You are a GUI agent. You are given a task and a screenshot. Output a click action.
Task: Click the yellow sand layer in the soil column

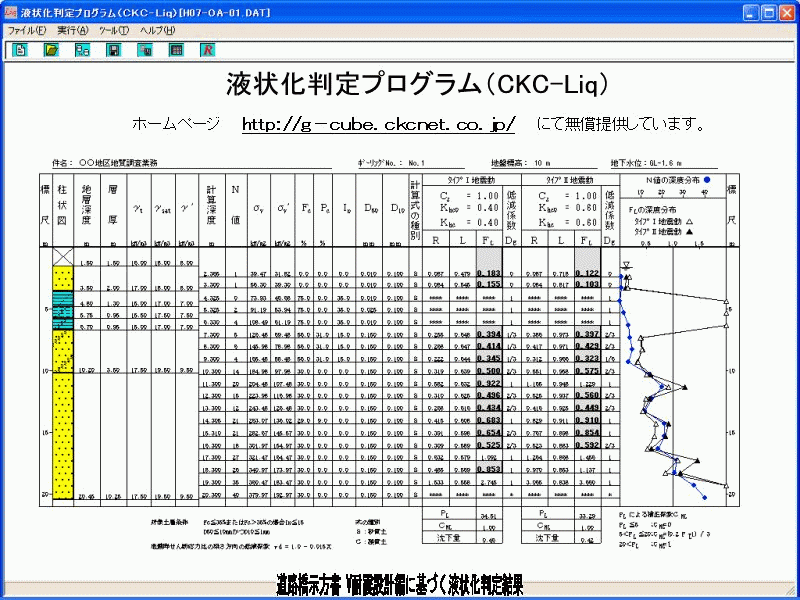click(63, 420)
